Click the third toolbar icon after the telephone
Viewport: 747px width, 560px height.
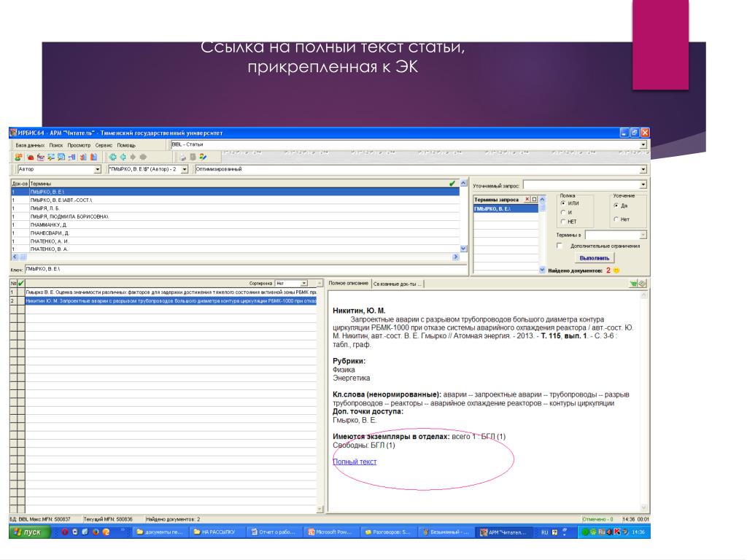pyautogui.click(x=41, y=157)
